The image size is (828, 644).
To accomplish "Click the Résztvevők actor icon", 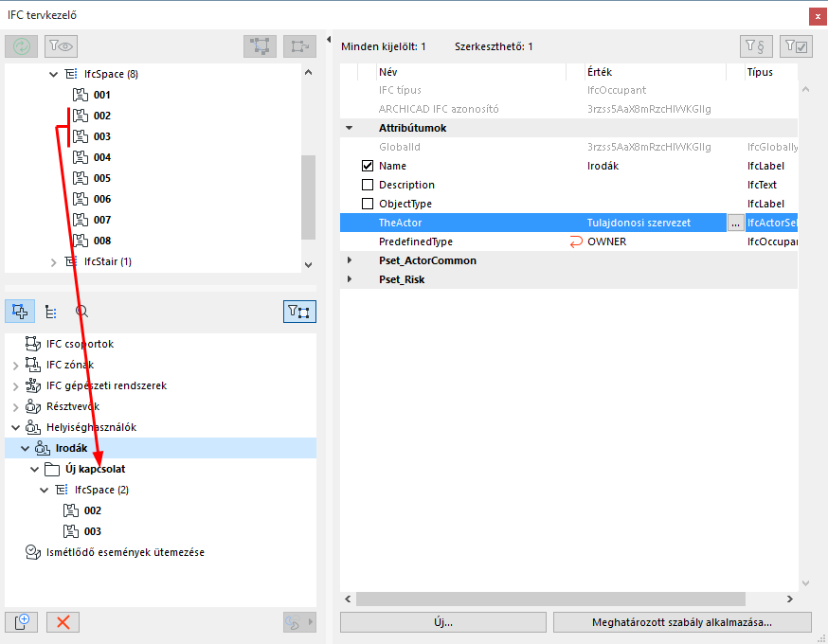I will tap(33, 406).
